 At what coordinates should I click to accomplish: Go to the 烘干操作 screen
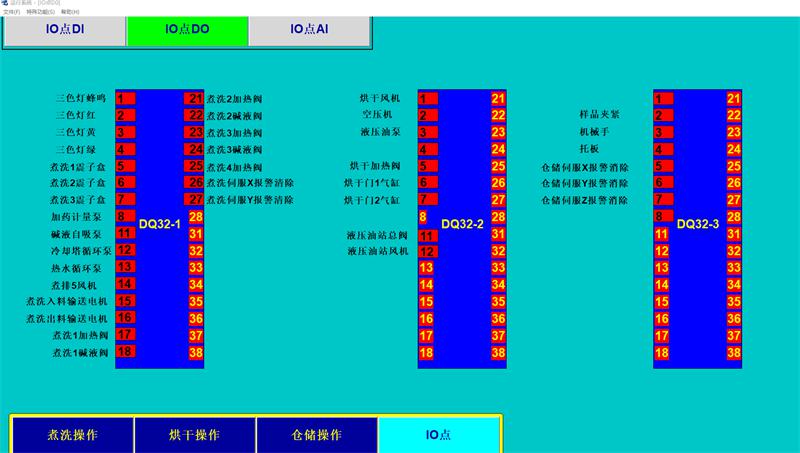[194, 435]
